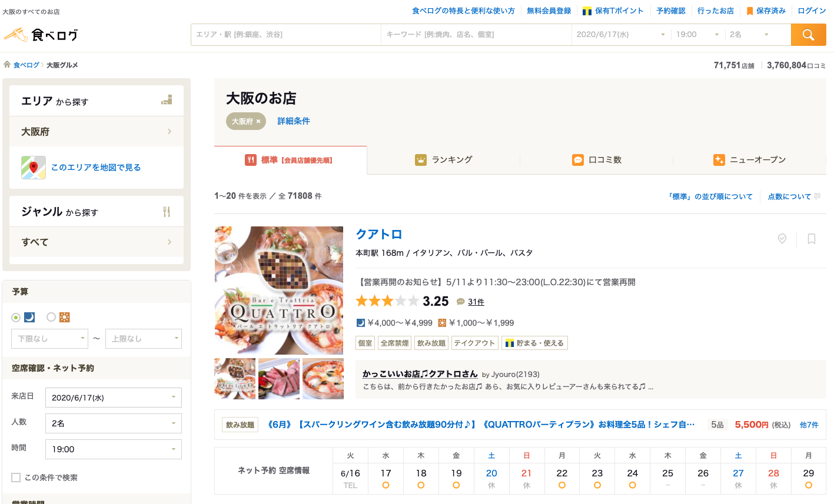Click the 個室 tag on クアトロ
The image size is (834, 504).
point(366,343)
